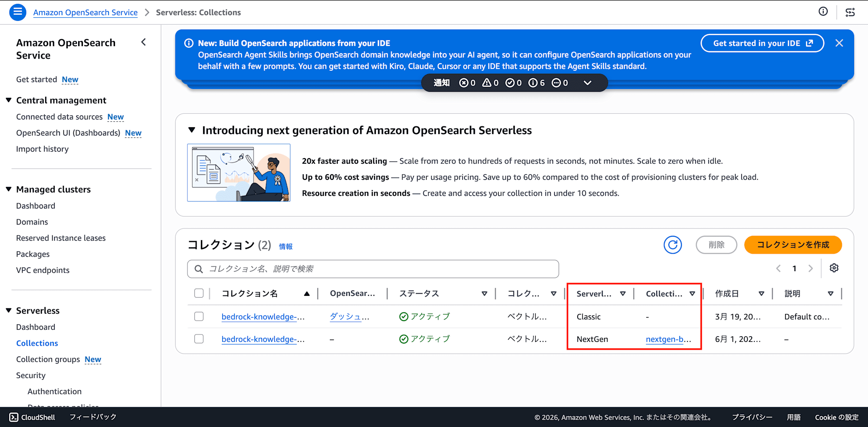Screen dimensions: 868x427
Task: Expand the notification bar chevron
Action: [587, 83]
